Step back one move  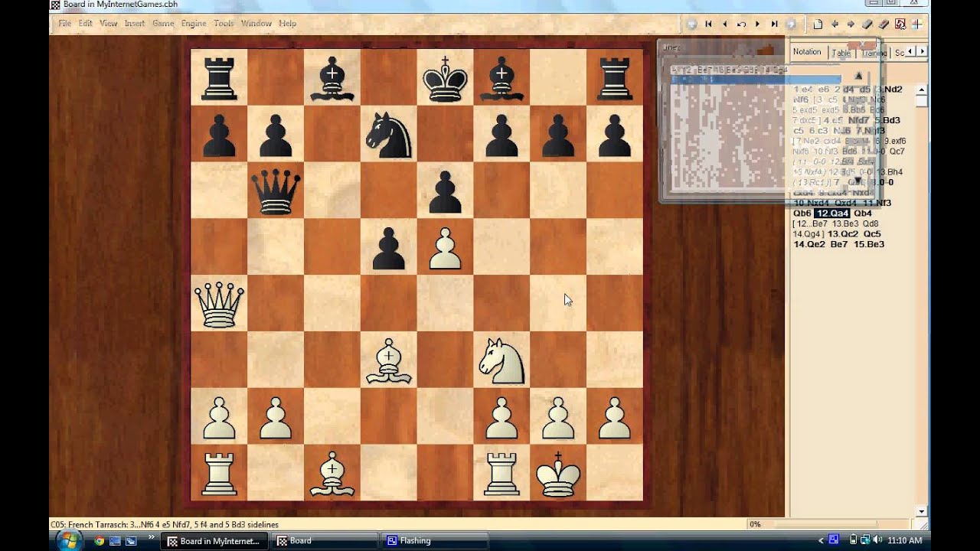pyautogui.click(x=724, y=24)
